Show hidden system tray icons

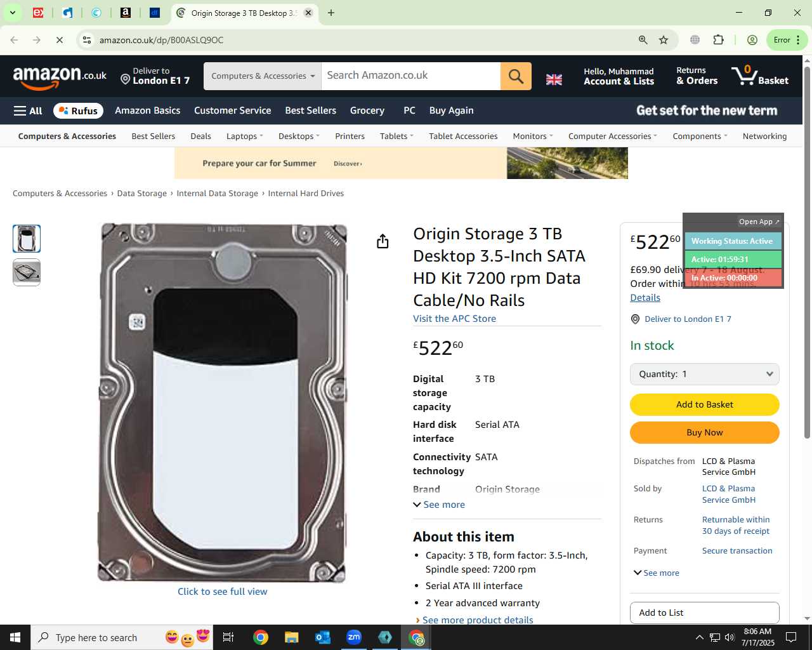(x=699, y=637)
